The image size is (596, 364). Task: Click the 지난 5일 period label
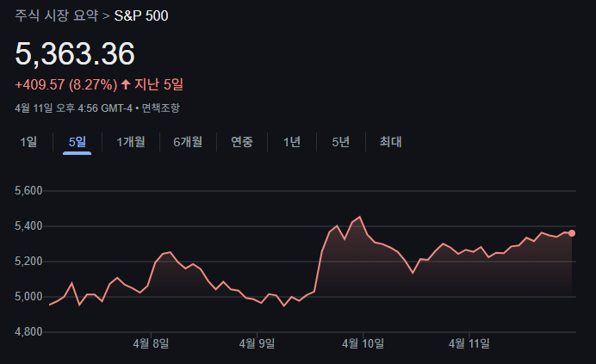click(x=158, y=84)
